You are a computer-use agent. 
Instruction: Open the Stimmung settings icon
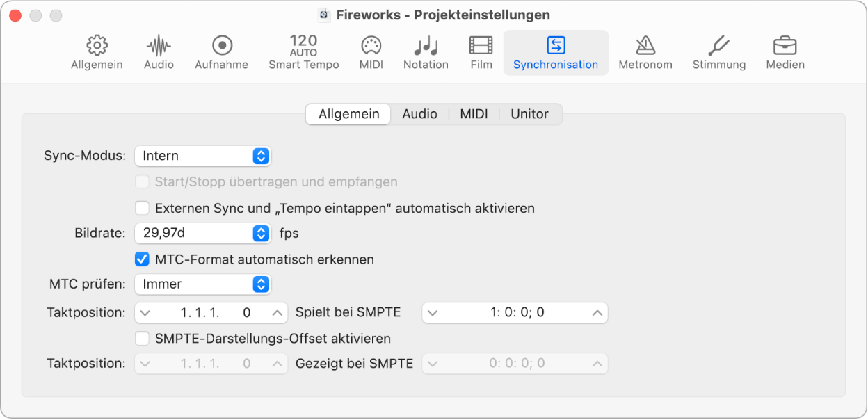[x=718, y=52]
